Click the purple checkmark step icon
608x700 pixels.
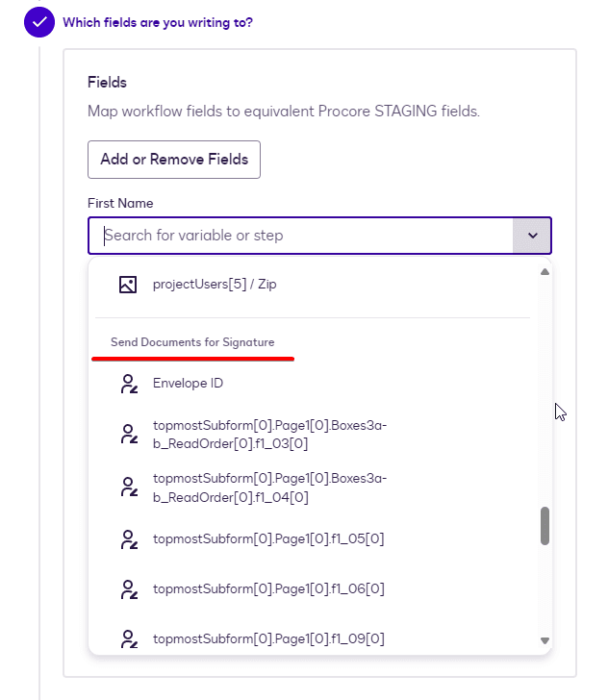click(x=39, y=21)
